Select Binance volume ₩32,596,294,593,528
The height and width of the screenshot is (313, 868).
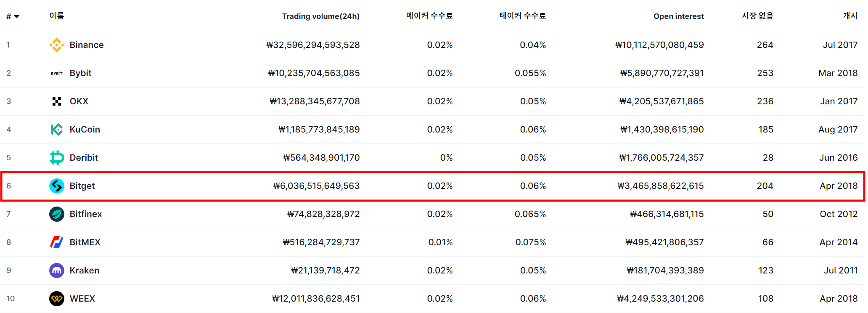[313, 45]
